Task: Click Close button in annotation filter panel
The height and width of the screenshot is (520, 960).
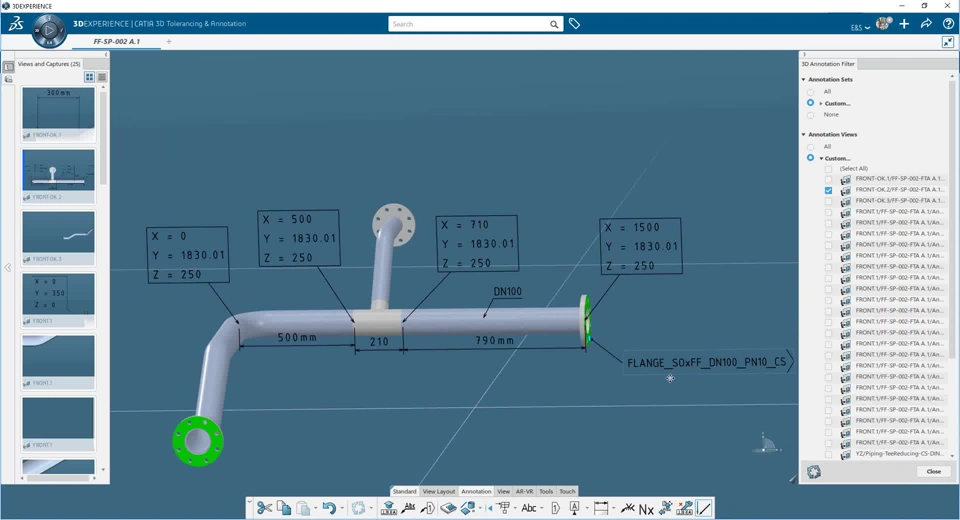Action: point(934,472)
